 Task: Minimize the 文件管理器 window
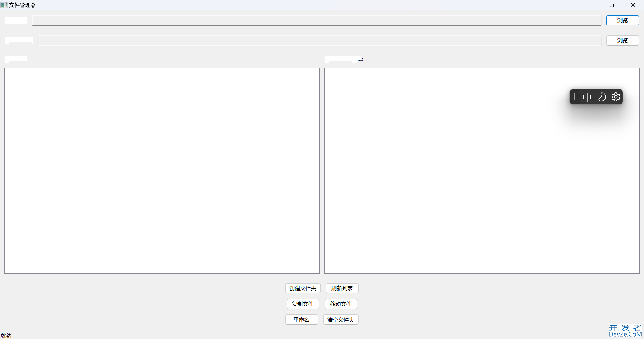591,5
